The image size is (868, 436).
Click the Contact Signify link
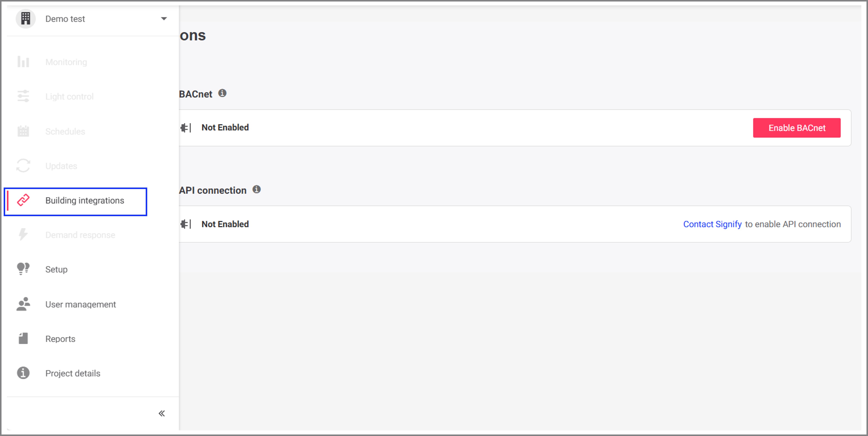click(x=712, y=224)
